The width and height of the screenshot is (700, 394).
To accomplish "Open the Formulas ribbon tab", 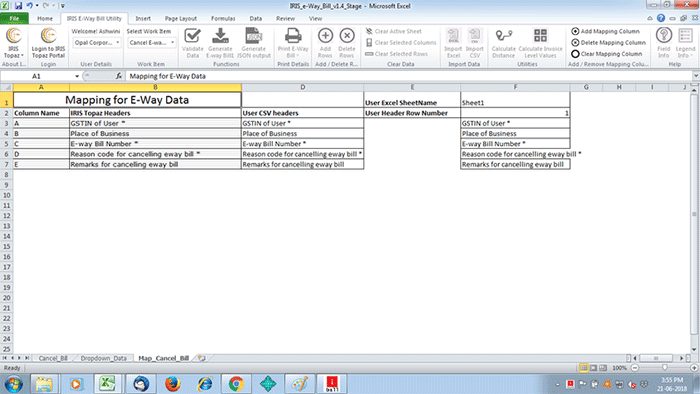I will pos(223,18).
